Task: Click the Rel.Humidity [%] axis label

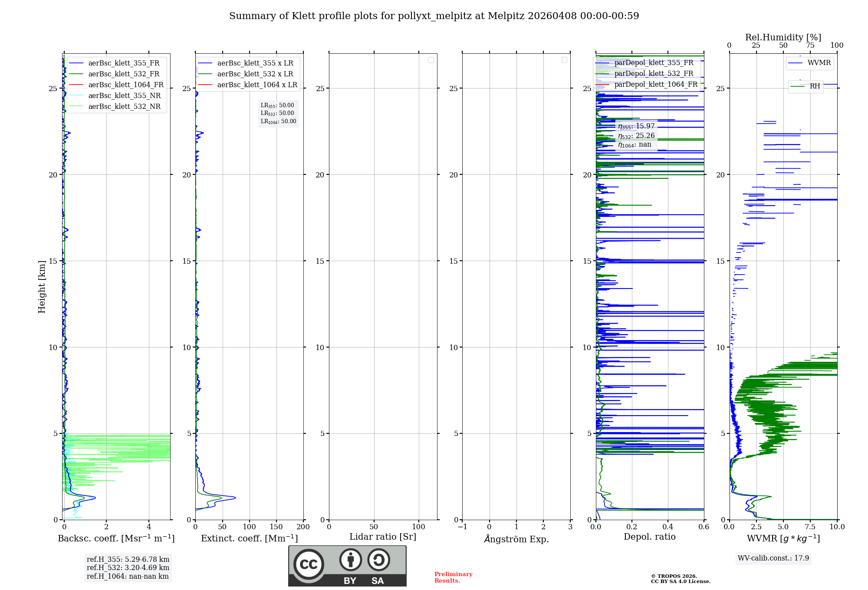Action: click(783, 37)
